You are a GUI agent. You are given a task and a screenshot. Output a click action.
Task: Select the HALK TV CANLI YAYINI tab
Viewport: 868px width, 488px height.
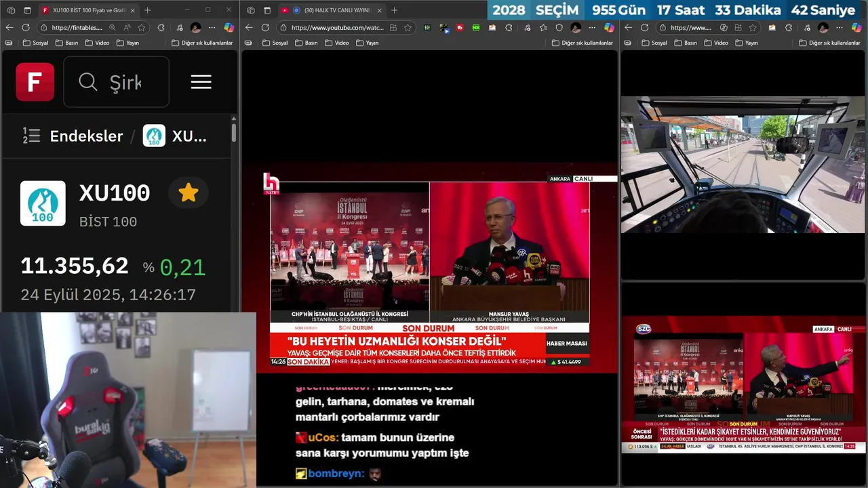coord(332,10)
